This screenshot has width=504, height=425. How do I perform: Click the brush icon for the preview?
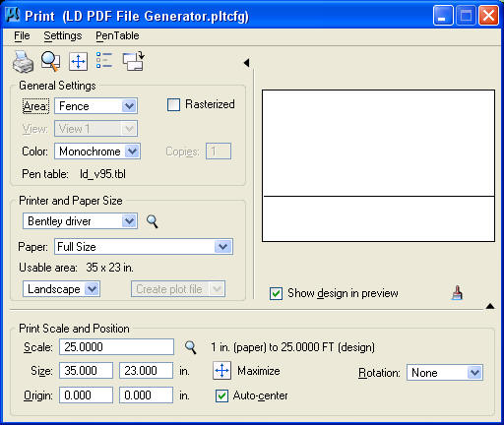(458, 293)
